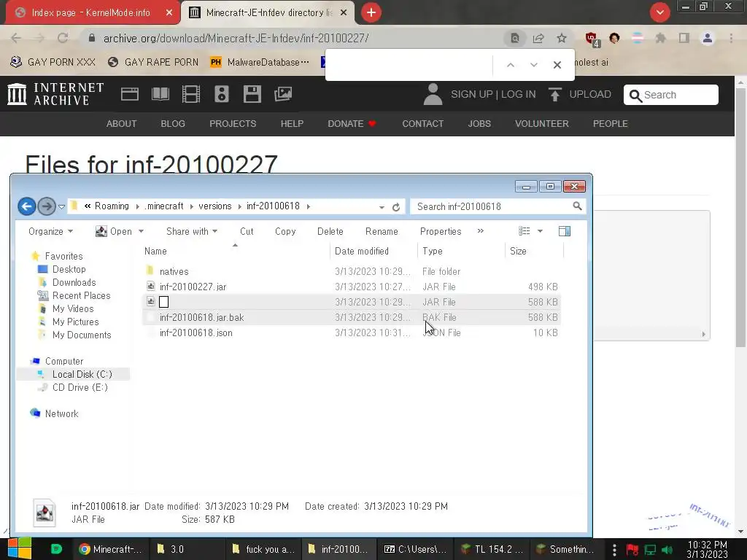Go to next find-in-page result
Image resolution: width=747 pixels, height=560 pixels.
pyautogui.click(x=533, y=65)
